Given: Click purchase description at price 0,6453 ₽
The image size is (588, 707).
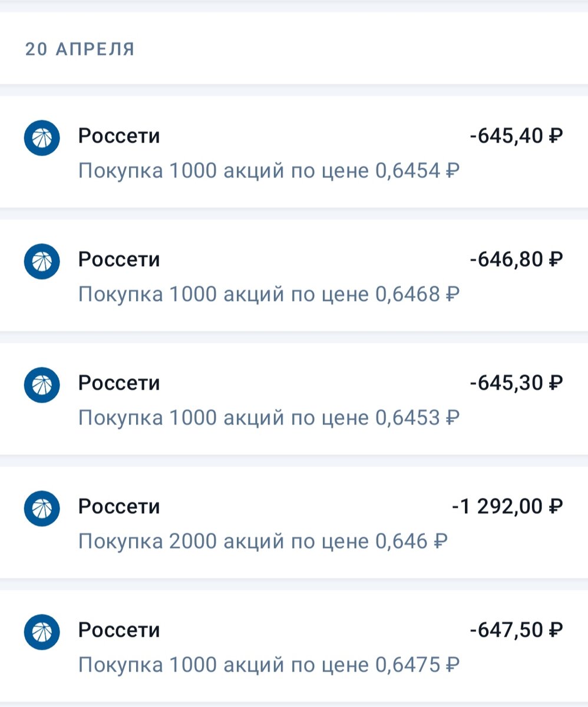Looking at the screenshot, I should [268, 418].
